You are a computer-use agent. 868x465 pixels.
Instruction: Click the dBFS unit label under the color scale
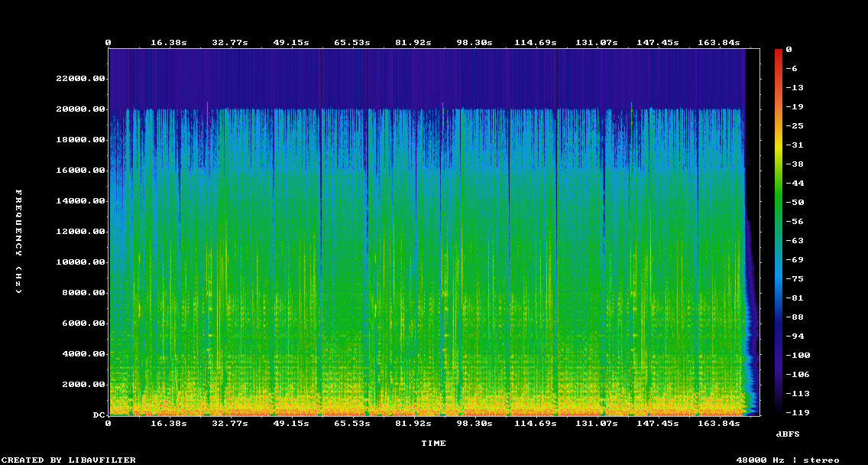[788, 434]
